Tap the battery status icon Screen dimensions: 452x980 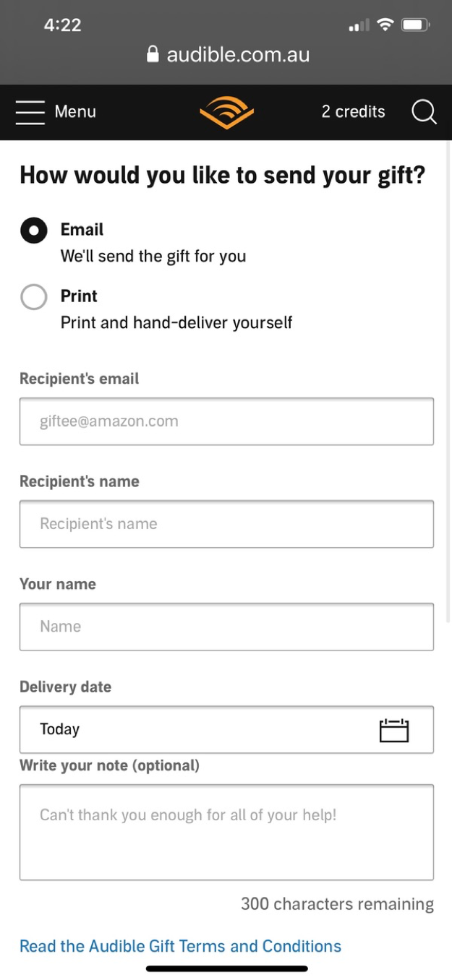pos(416,25)
